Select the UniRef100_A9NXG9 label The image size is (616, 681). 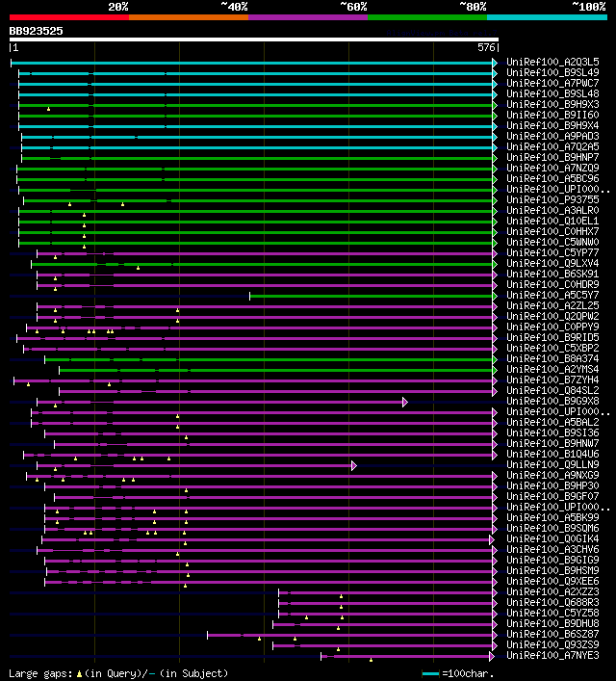[x=552, y=475]
